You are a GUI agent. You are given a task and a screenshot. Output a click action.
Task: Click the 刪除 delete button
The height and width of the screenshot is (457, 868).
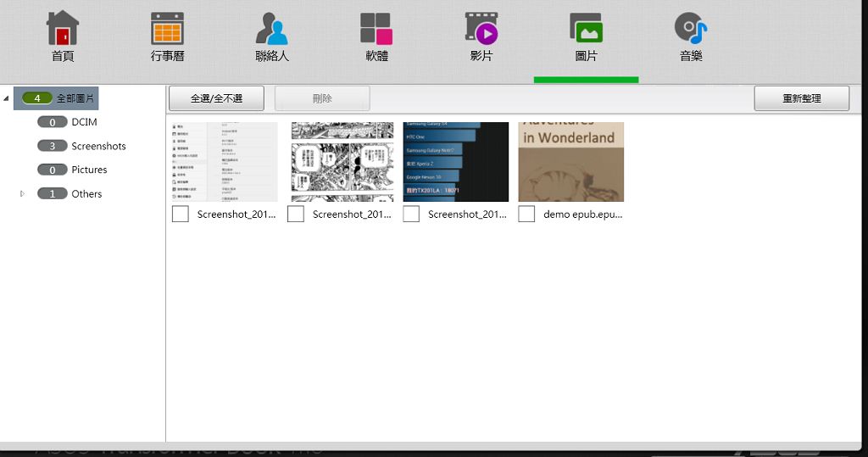coord(322,98)
